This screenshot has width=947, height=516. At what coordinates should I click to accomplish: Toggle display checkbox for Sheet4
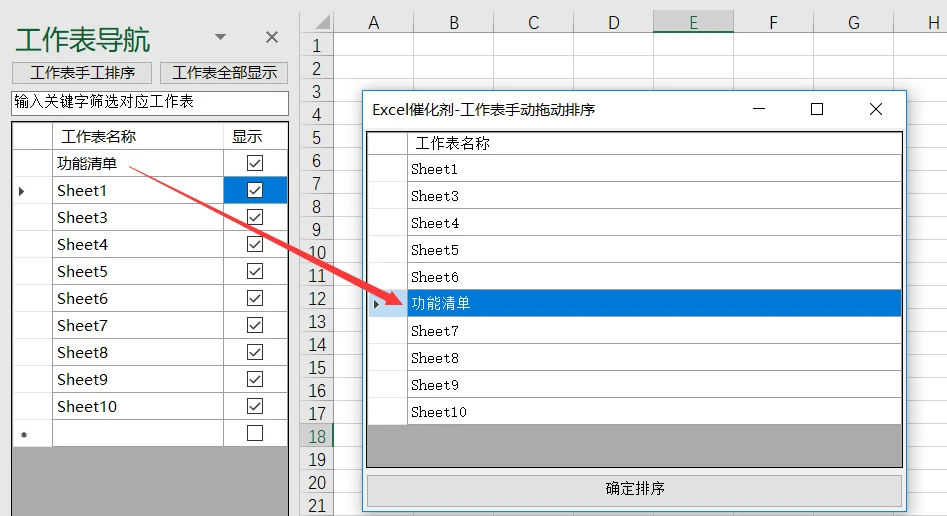point(255,244)
